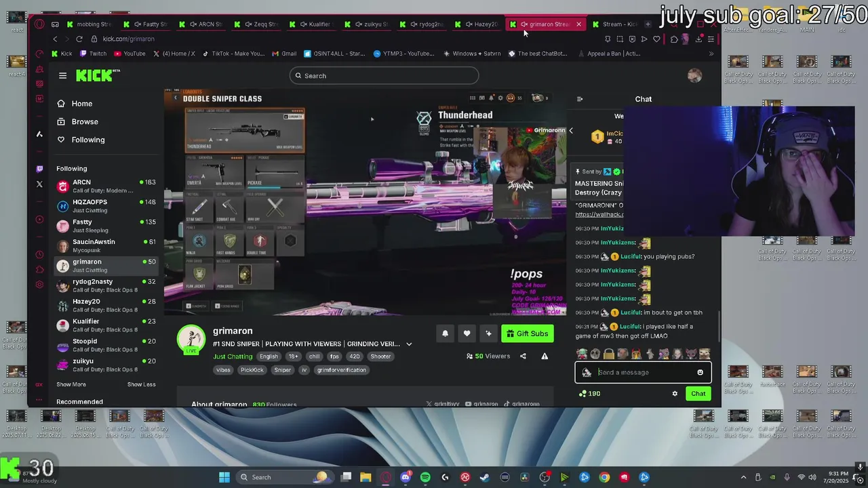
Task: Select the English tag
Action: [x=269, y=357]
